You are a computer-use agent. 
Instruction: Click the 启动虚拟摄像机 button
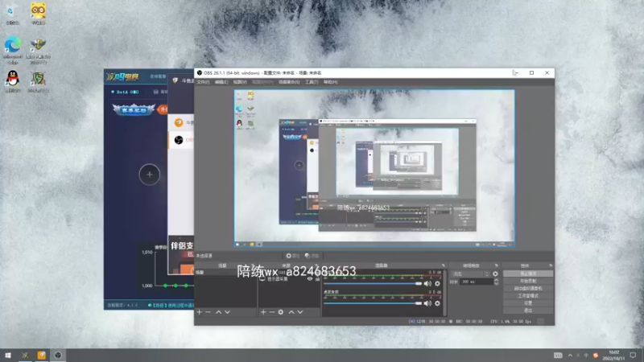pos(528,289)
